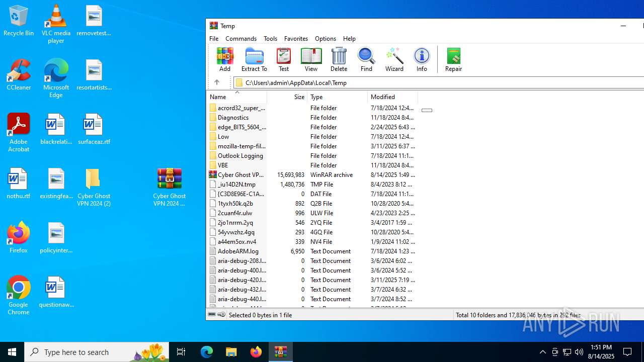Select aria-debug-208 log file
This screenshot has width=644, height=362.
(x=312, y=261)
